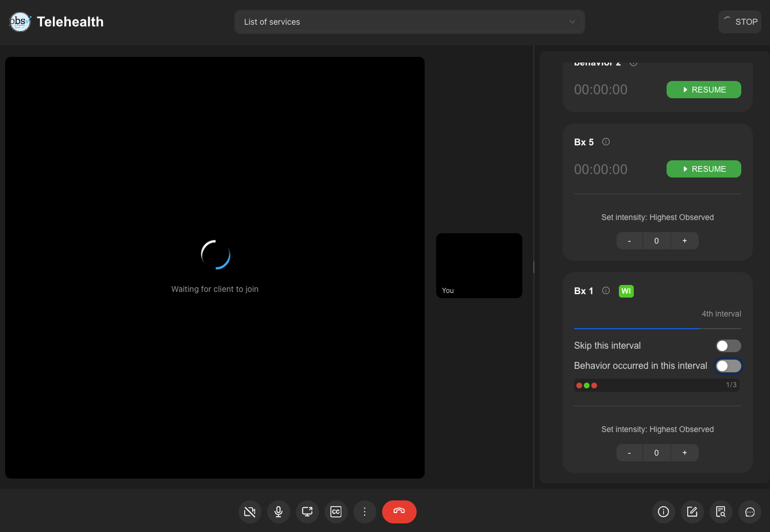
Task: Open the more options menu
Action: pos(364,512)
